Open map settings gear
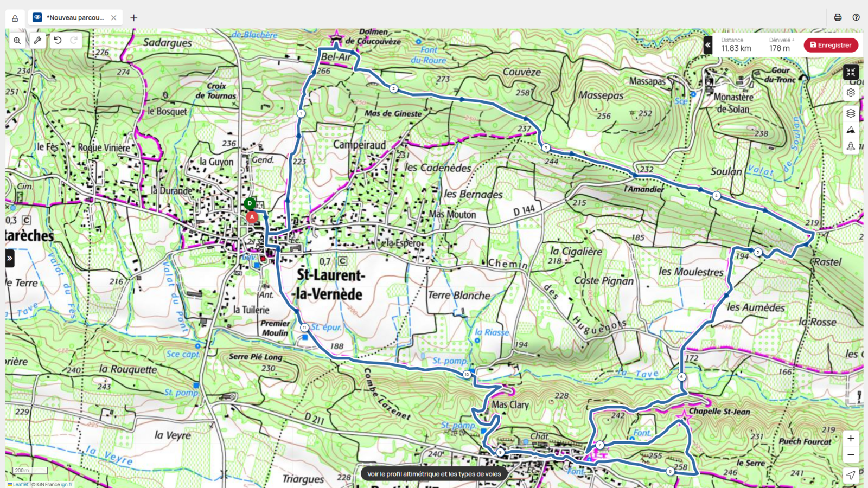868x488 pixels. 851,93
